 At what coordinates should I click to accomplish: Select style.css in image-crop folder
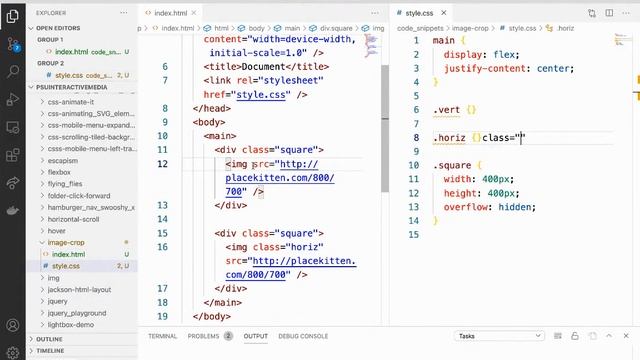(66, 266)
